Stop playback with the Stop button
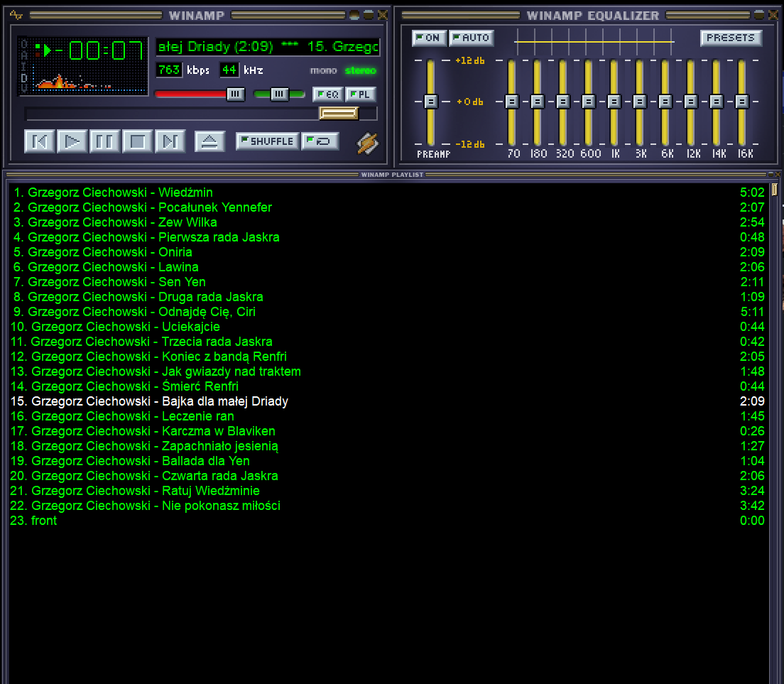This screenshot has height=684, width=784. (138, 141)
